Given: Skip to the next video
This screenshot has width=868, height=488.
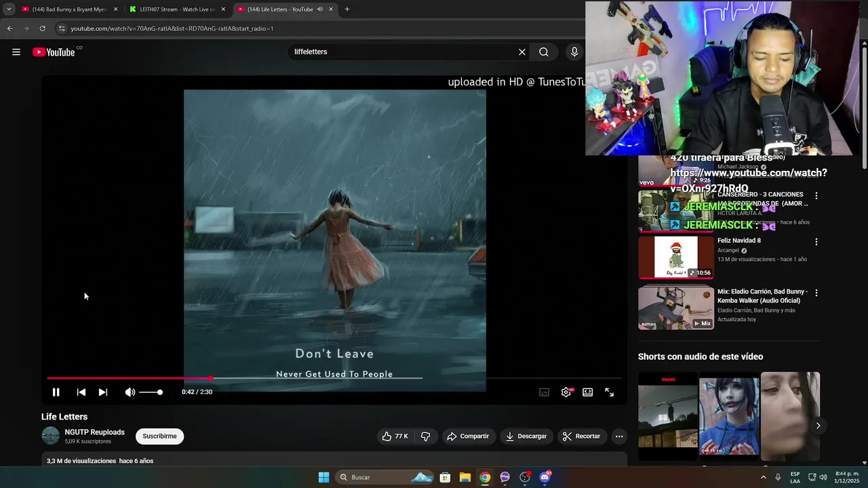Looking at the screenshot, I should (103, 392).
